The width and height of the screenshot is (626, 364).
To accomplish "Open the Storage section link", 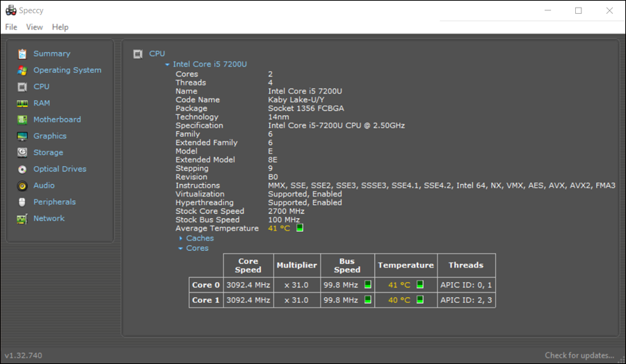I will coord(48,153).
